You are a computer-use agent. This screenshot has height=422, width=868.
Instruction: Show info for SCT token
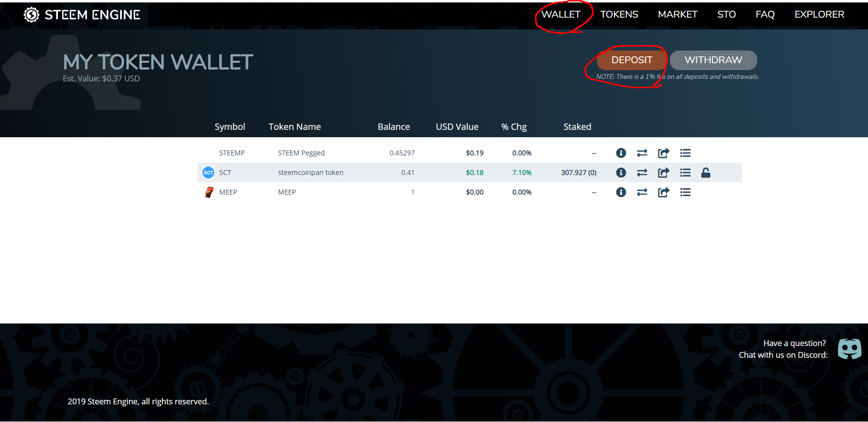point(621,173)
